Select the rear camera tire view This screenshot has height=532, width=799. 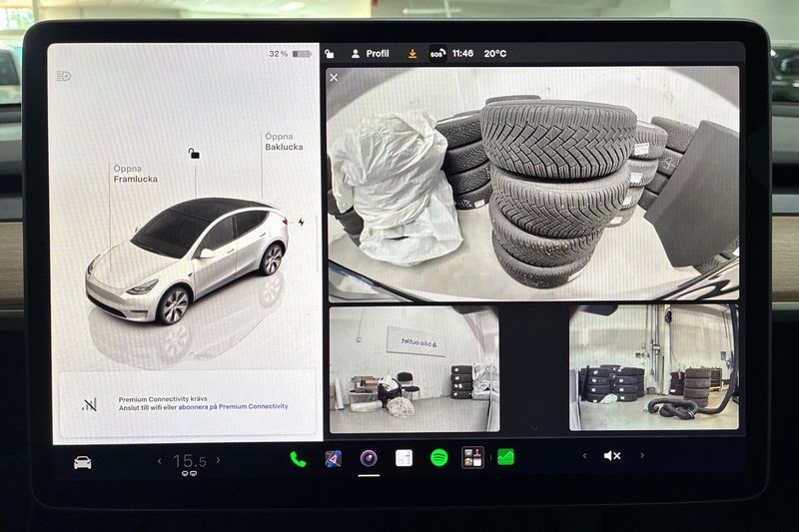[532, 184]
